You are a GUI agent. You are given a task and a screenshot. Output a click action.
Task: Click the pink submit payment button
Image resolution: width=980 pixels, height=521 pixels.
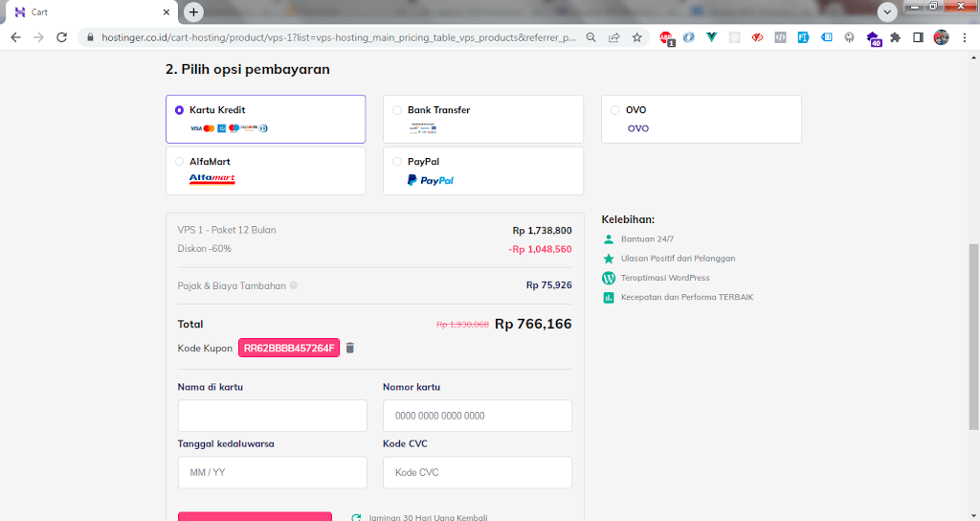(255, 516)
